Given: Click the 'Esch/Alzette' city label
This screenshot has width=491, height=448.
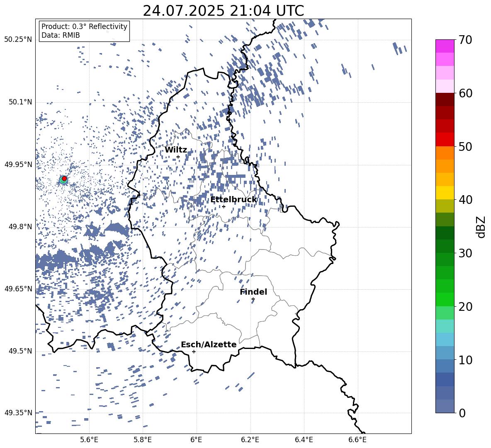Looking at the screenshot, I should [209, 344].
